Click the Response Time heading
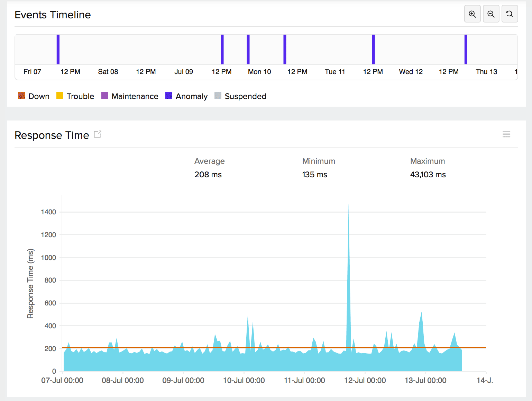The width and height of the screenshot is (532, 401). tap(52, 135)
